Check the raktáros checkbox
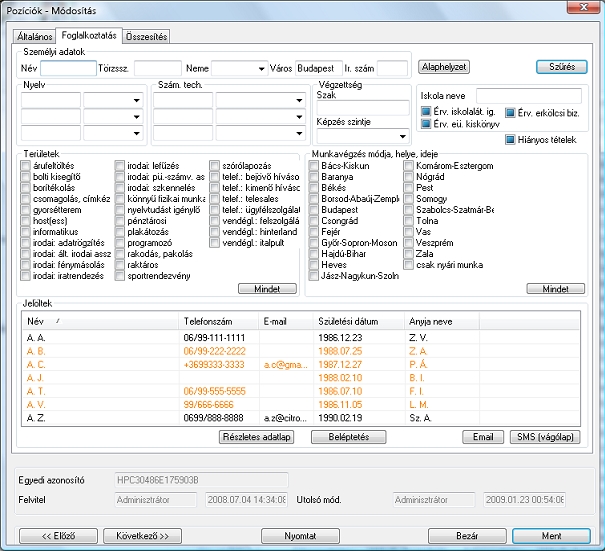 120,265
